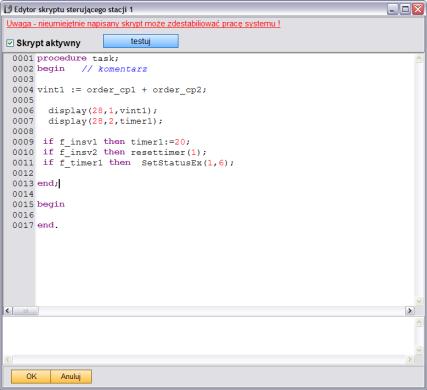Image resolution: width=427 pixels, height=390 pixels.
Task: Click the output pane's left scroll arrow
Action: 8,359
